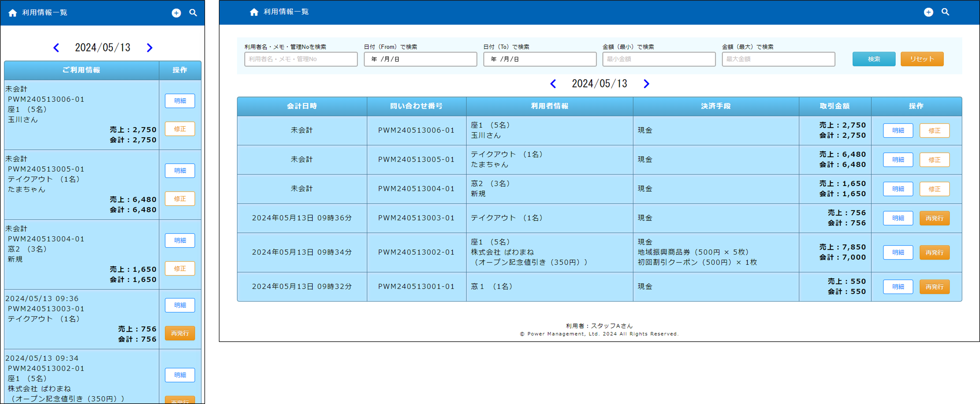
Task: Select cell 2024年05月13日 09時36分
Action: tap(302, 218)
